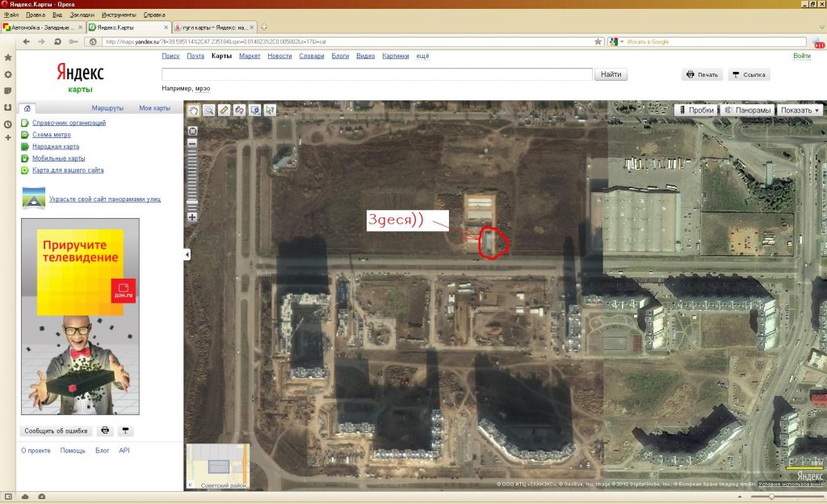Open bookmarks star in Opera sidebar
The height and width of the screenshot is (504, 827).
click(x=7, y=57)
